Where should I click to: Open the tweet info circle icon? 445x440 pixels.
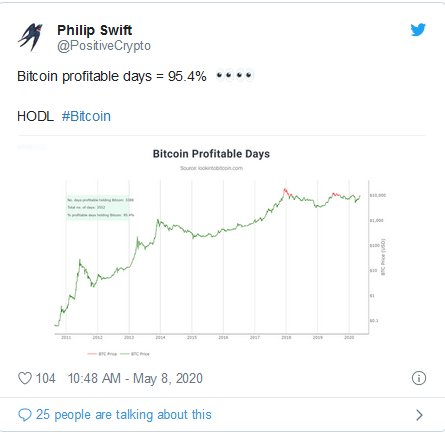click(419, 378)
